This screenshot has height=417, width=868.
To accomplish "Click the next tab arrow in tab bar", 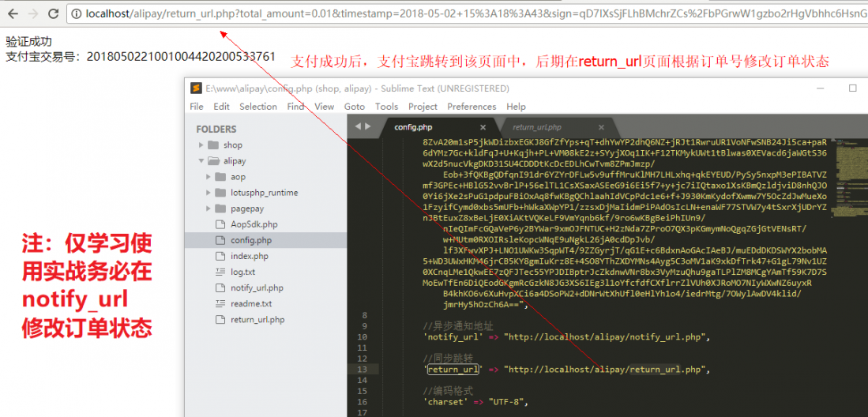I will coord(367,126).
